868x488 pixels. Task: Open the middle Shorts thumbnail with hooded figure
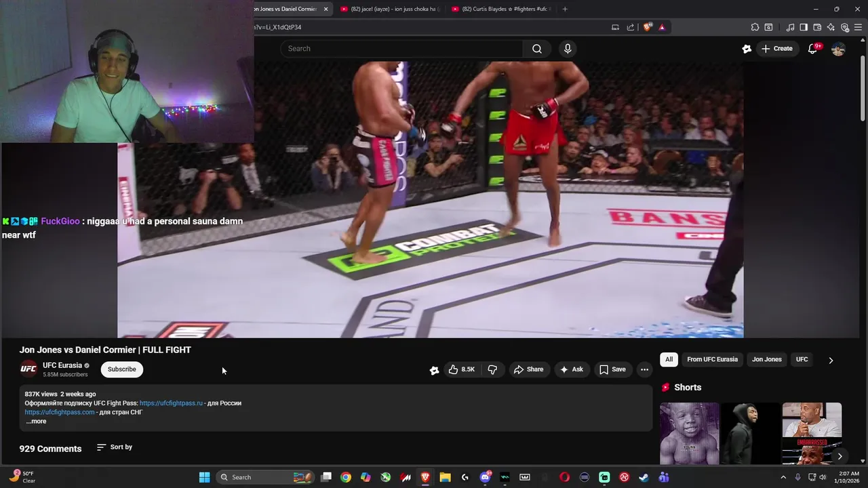click(751, 434)
